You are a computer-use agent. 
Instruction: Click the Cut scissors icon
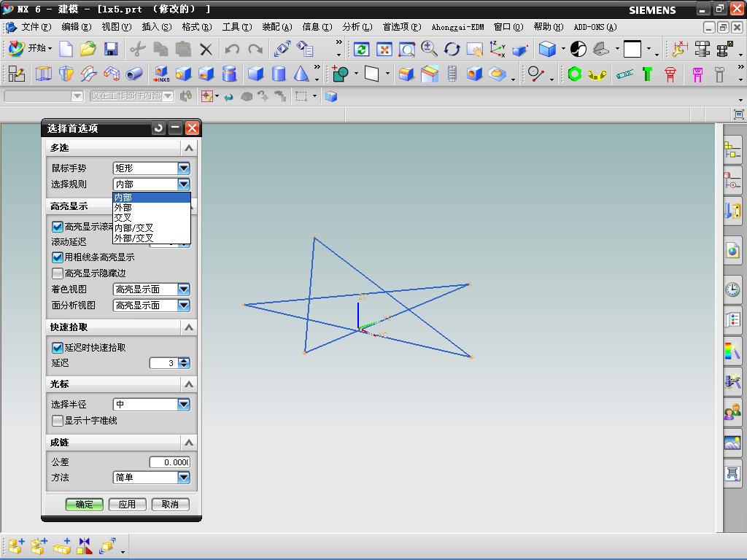[138, 49]
